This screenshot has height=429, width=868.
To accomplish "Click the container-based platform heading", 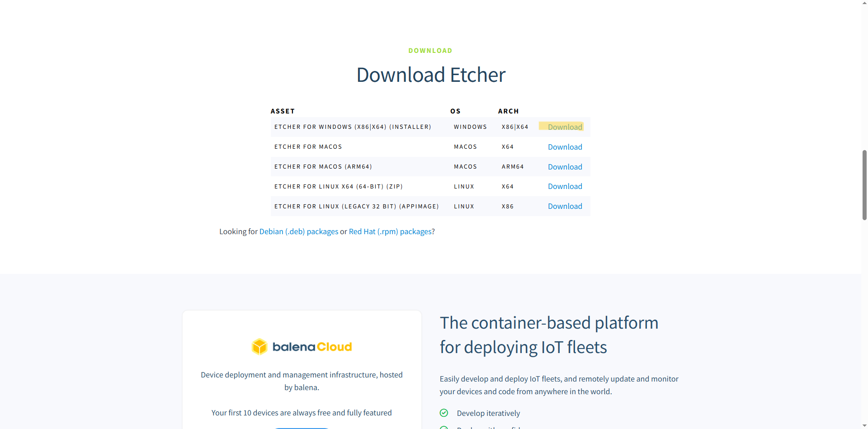I will pyautogui.click(x=549, y=335).
